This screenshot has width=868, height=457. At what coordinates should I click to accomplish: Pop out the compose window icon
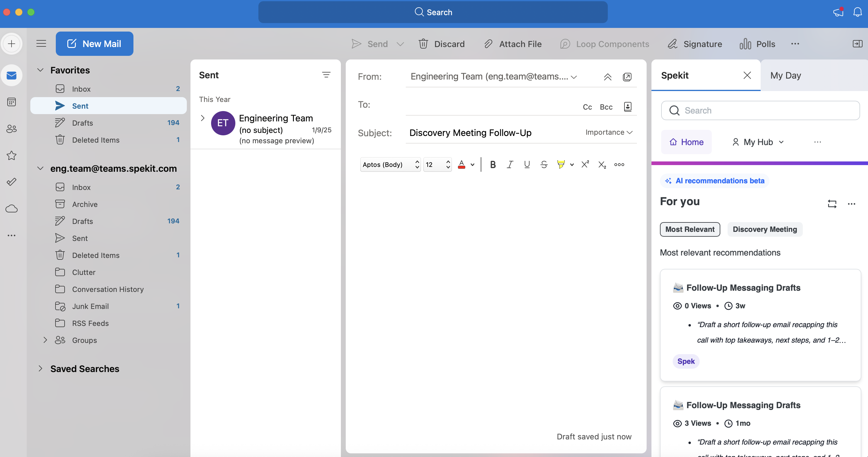627,77
